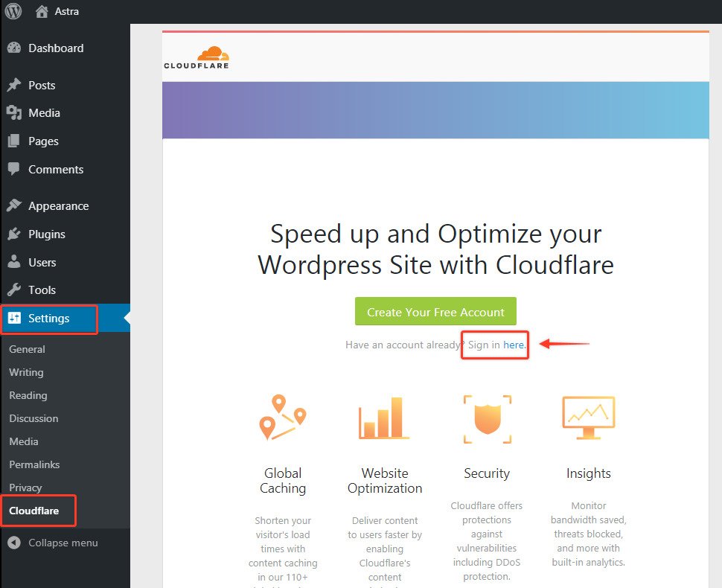The image size is (722, 588).
Task: Click the Posts pushpin icon
Action: coord(14,85)
